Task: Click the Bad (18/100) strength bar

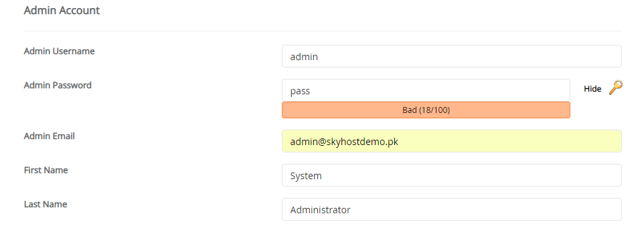Action: (x=426, y=110)
